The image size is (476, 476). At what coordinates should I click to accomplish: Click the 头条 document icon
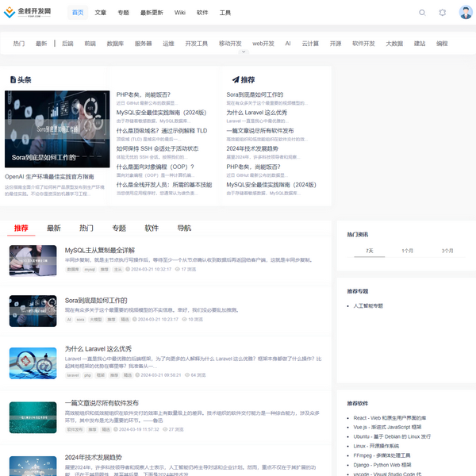[13, 80]
